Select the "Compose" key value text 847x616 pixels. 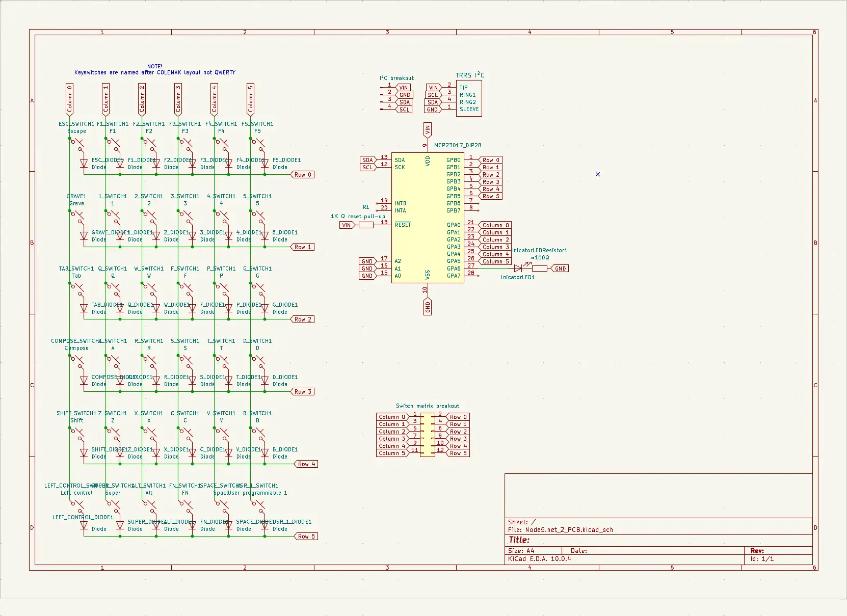[x=76, y=348]
